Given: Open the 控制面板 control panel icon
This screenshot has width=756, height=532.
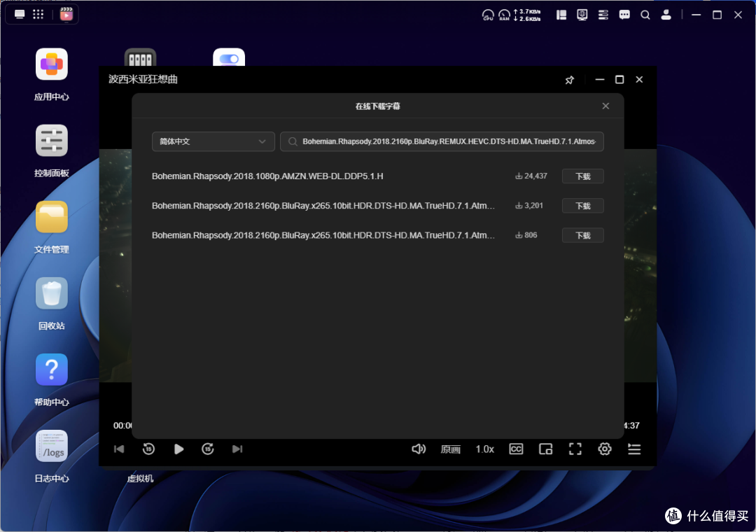Looking at the screenshot, I should coord(52,141).
